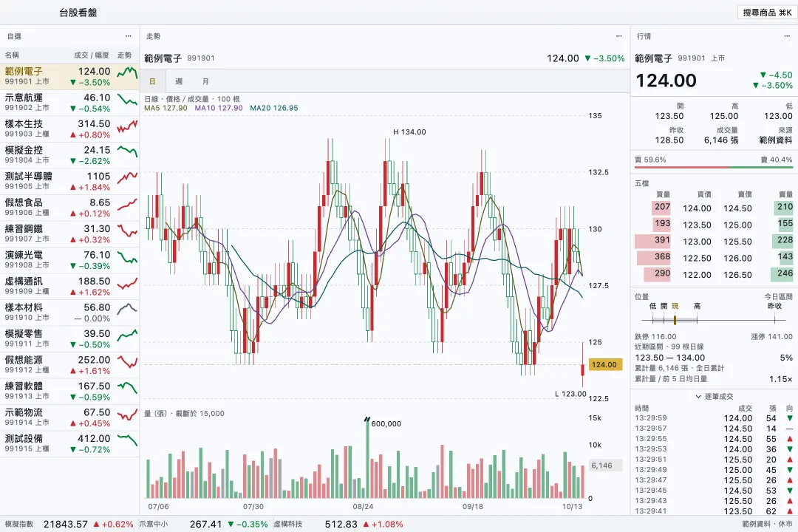Click the current price marker on range slider

click(x=675, y=320)
